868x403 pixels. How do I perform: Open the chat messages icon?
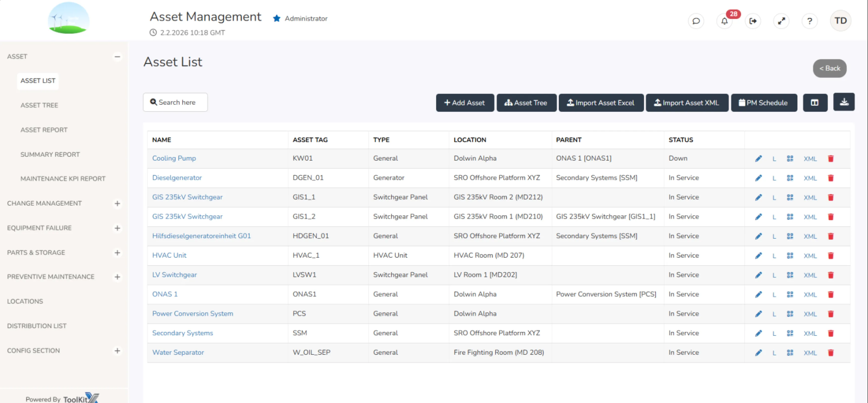pyautogui.click(x=696, y=21)
